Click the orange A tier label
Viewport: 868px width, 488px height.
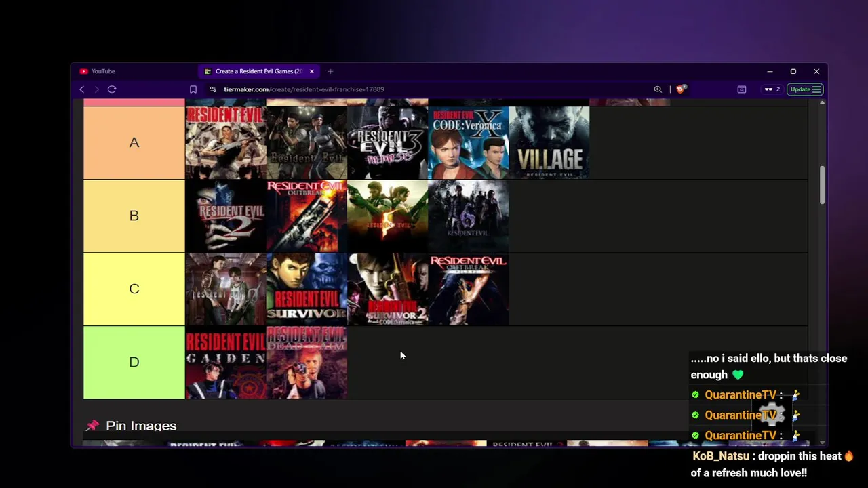coord(134,142)
